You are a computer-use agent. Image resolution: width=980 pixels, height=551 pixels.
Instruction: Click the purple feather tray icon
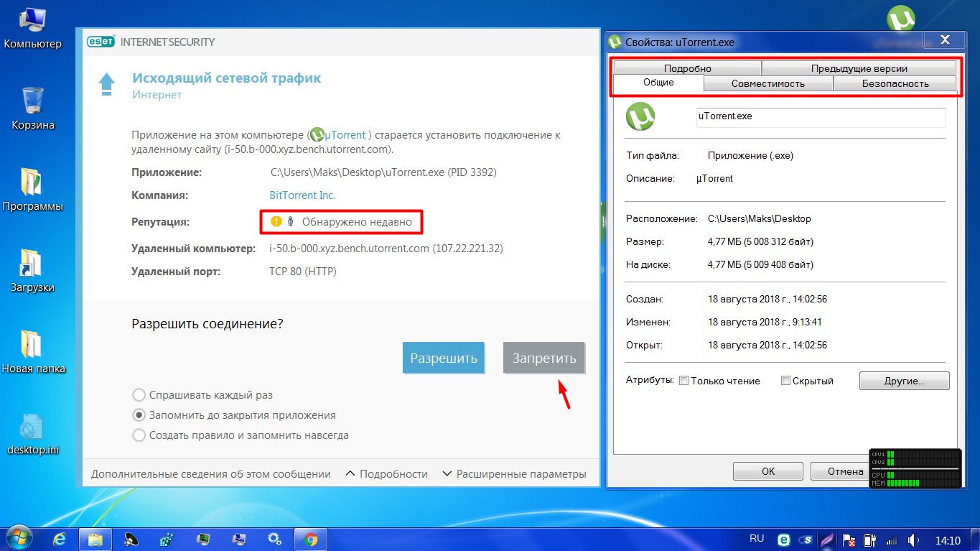tap(827, 540)
